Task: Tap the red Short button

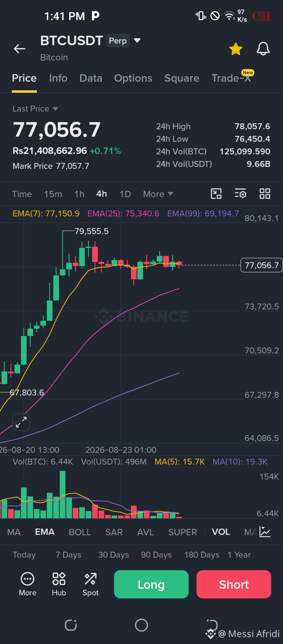Action: pyautogui.click(x=234, y=584)
